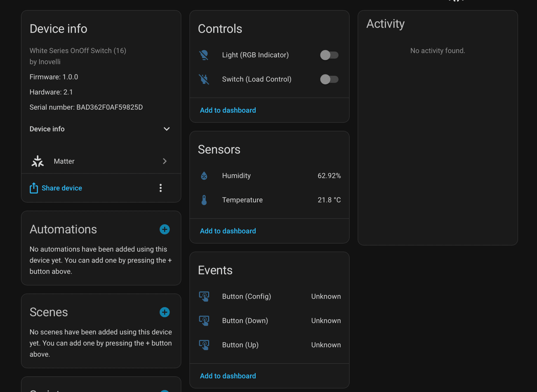Add Events entities to dashboard
This screenshot has height=392, width=537.
click(x=228, y=376)
